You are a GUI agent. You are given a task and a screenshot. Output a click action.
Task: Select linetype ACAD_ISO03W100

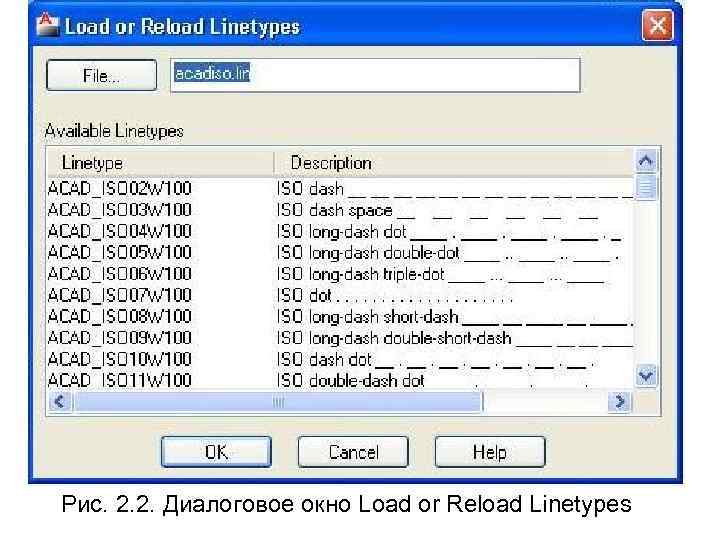click(x=119, y=210)
